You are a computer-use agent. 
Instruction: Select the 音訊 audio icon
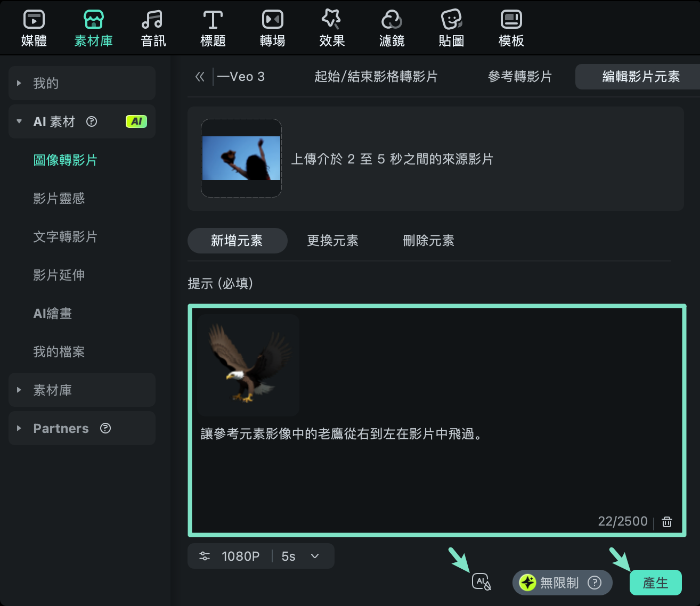click(x=153, y=27)
